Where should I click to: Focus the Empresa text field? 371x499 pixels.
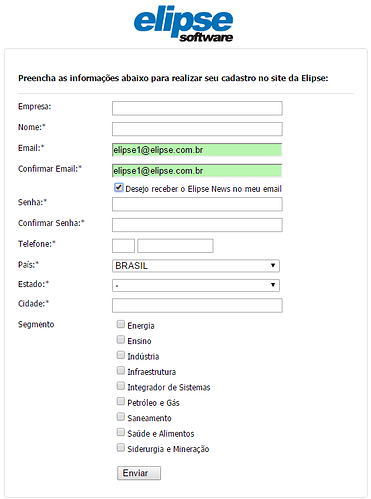197,108
